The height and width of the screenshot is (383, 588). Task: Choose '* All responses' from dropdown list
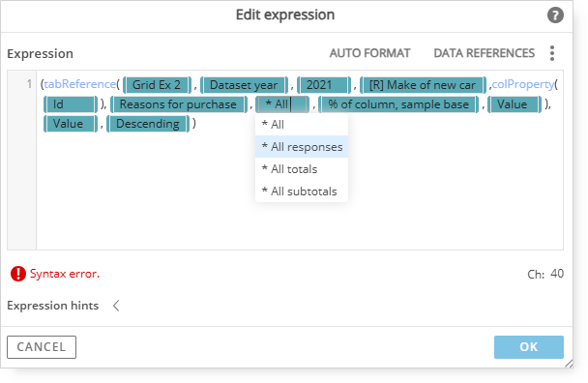302,147
